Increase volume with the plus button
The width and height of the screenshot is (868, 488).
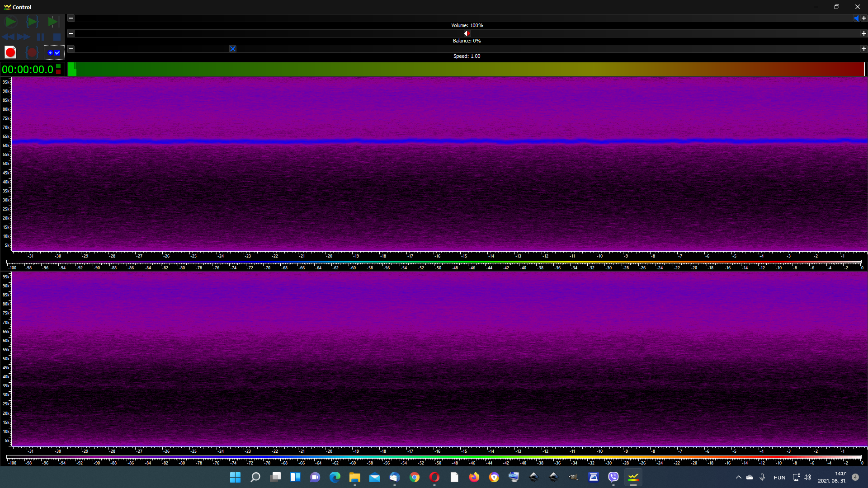[863, 18]
